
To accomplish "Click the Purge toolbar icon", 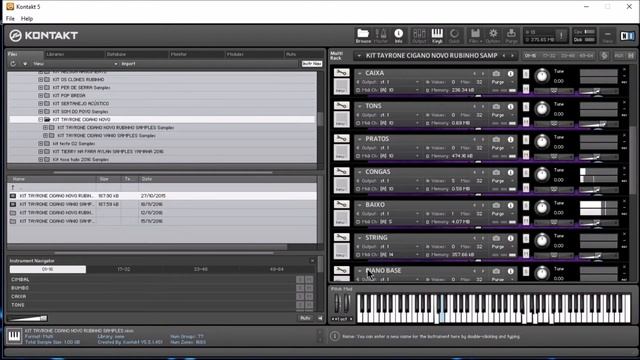I will (511, 36).
